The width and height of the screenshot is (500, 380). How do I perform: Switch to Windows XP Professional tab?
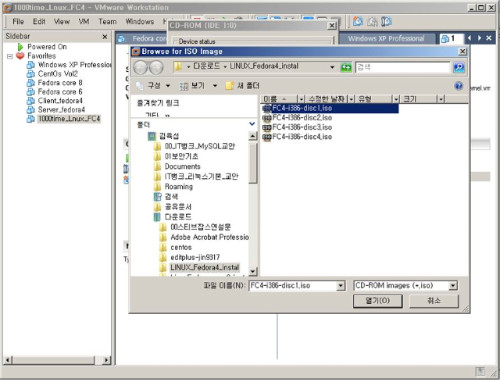(386, 39)
